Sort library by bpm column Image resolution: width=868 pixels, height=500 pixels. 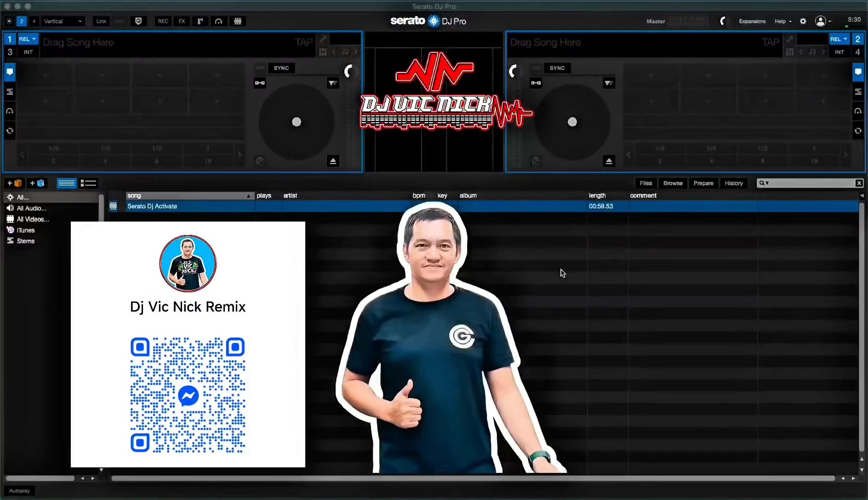click(419, 195)
